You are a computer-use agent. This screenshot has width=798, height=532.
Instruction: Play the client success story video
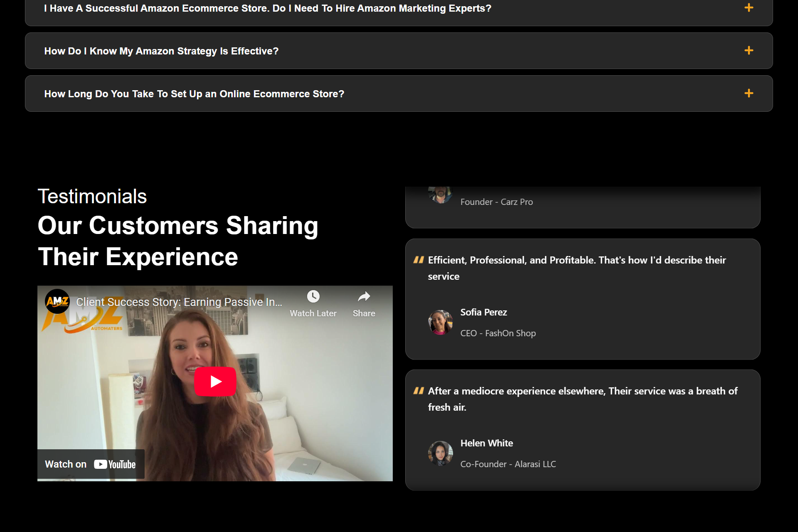[215, 381]
